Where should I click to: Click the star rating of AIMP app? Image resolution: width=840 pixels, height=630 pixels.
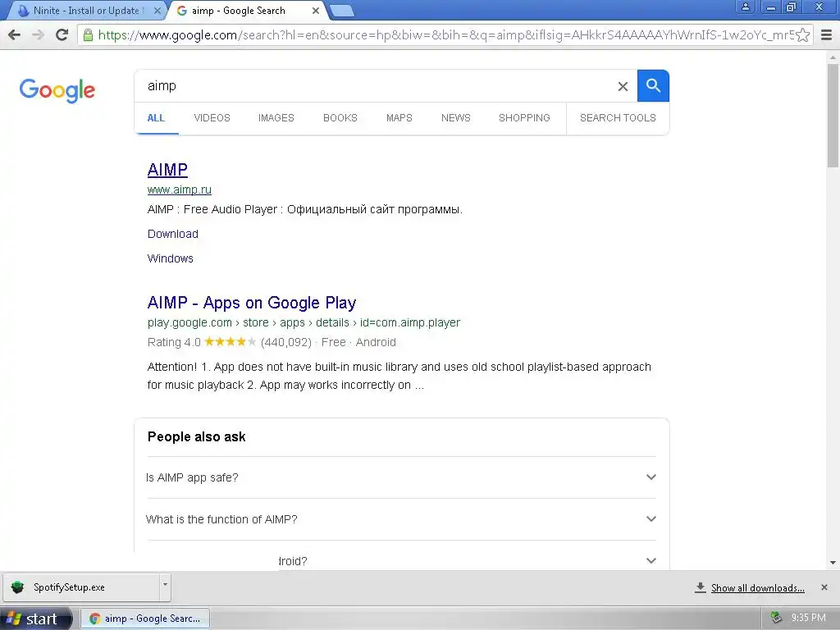pyautogui.click(x=231, y=342)
